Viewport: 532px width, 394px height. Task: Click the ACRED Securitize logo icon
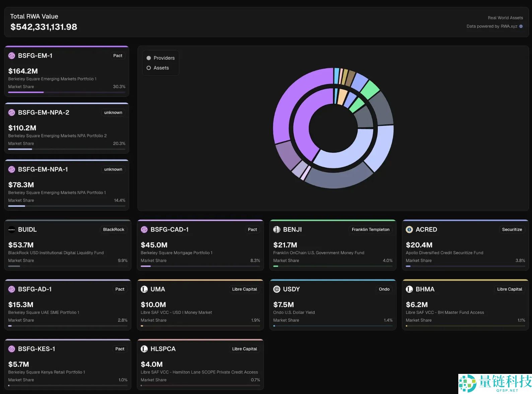409,230
